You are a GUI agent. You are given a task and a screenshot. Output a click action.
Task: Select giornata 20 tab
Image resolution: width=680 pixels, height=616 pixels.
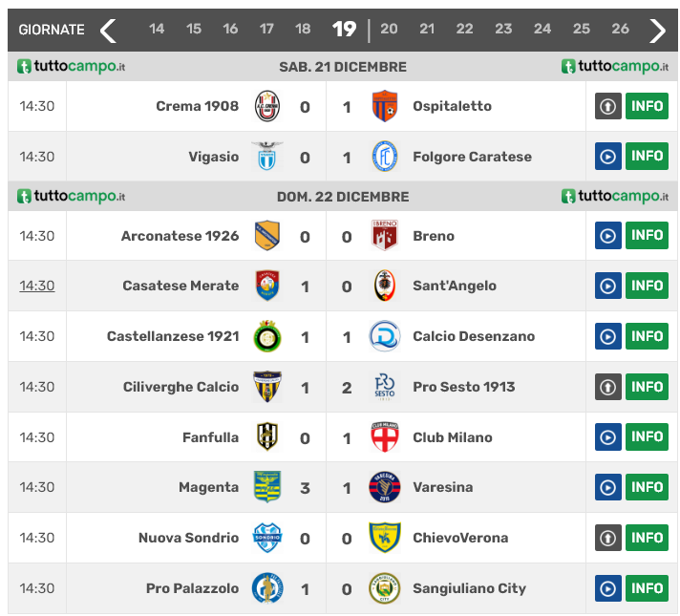pyautogui.click(x=389, y=30)
